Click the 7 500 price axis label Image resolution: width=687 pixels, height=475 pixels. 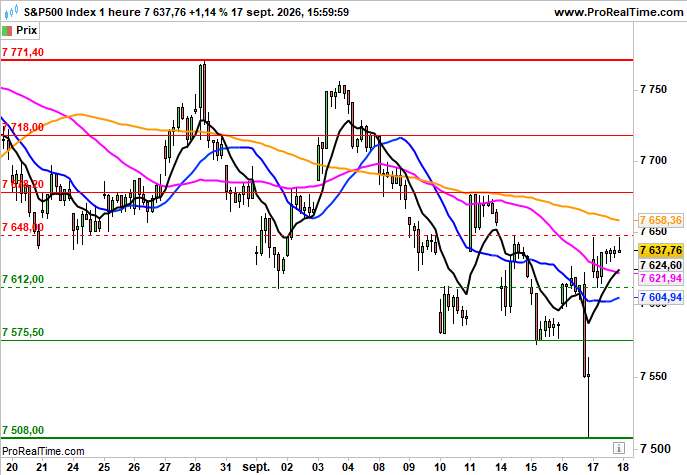point(653,449)
